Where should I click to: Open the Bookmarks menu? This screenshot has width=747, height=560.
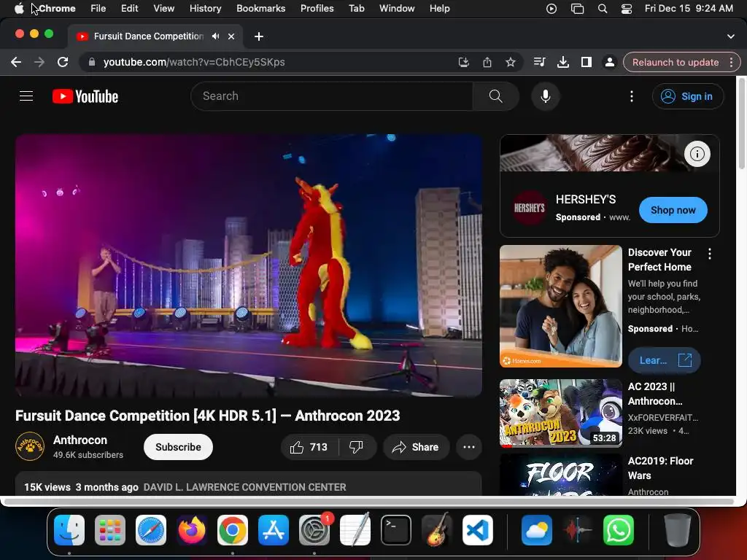tap(260, 9)
